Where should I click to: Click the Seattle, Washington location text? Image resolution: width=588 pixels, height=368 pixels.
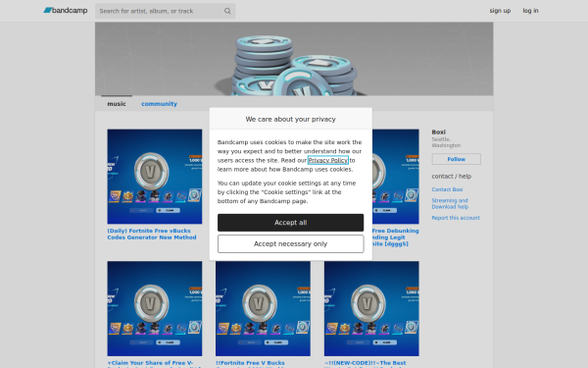pyautogui.click(x=446, y=142)
